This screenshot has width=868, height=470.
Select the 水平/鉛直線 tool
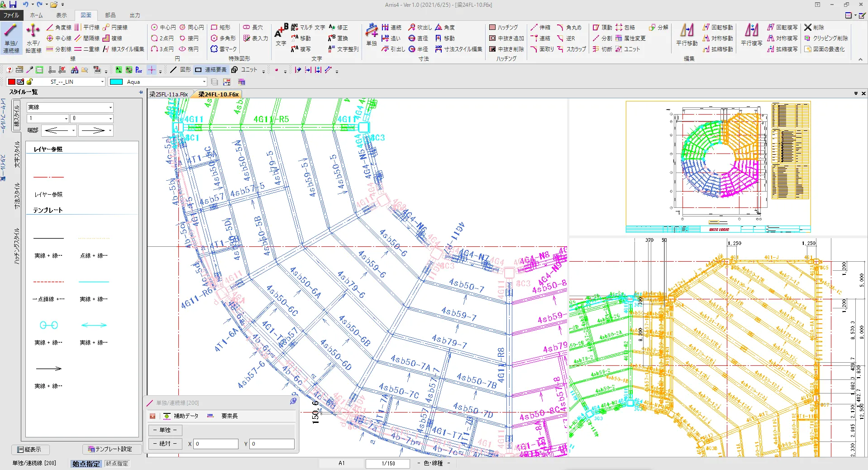point(33,38)
